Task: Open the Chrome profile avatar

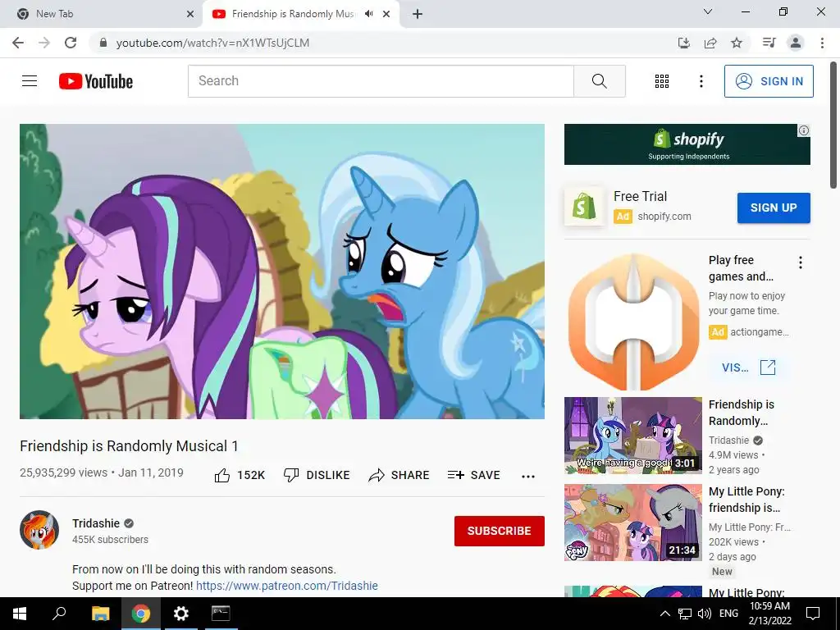Action: [x=796, y=43]
